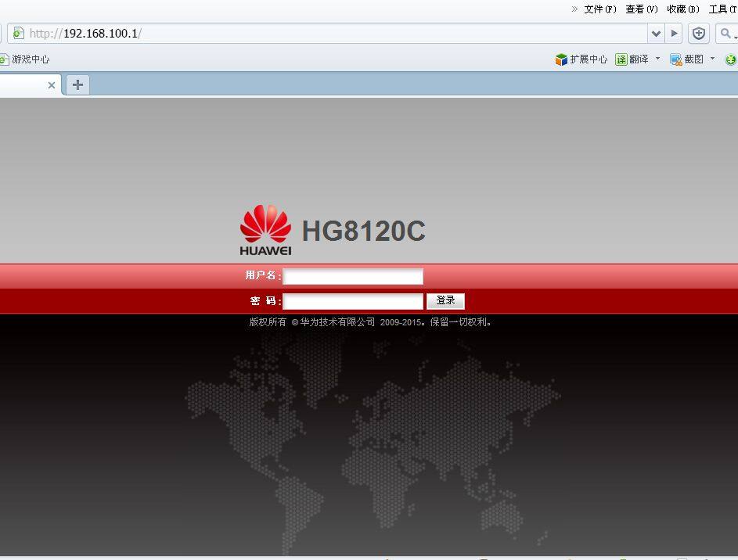Expand the 截图 dropdown arrow
738x560 pixels.
tap(712, 59)
